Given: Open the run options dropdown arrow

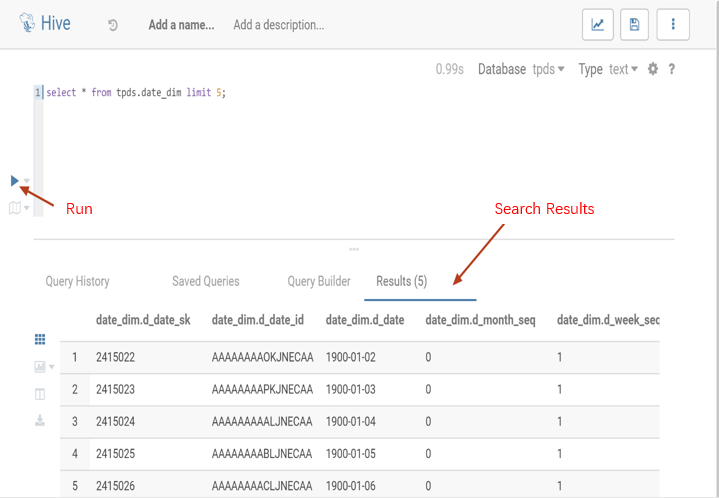Looking at the screenshot, I should tap(27, 182).
